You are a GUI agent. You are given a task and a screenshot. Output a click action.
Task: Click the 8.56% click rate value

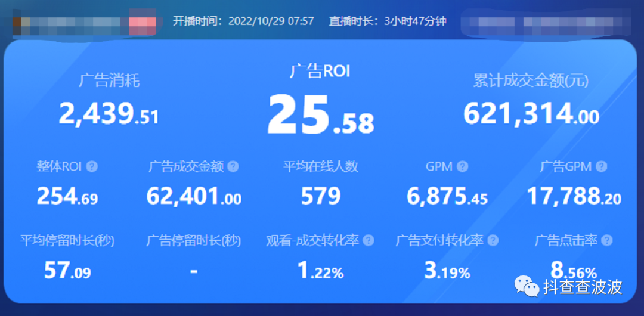[x=574, y=271]
